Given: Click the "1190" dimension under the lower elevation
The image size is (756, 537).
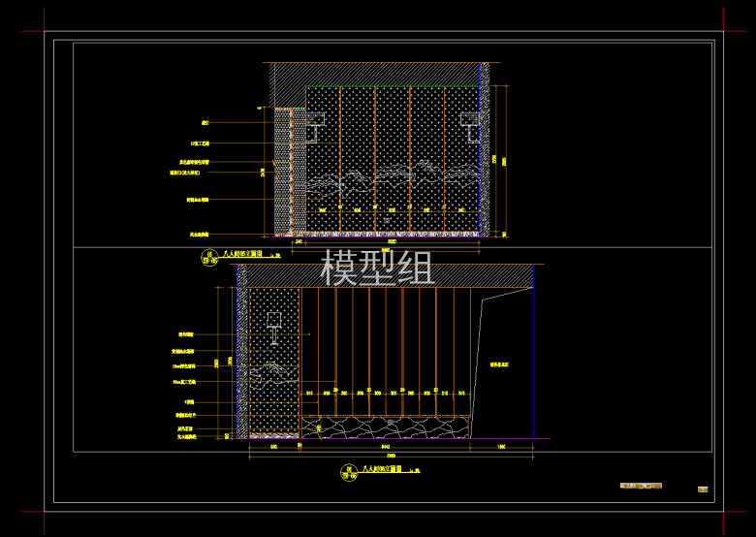Looking at the screenshot, I should click(501, 447).
